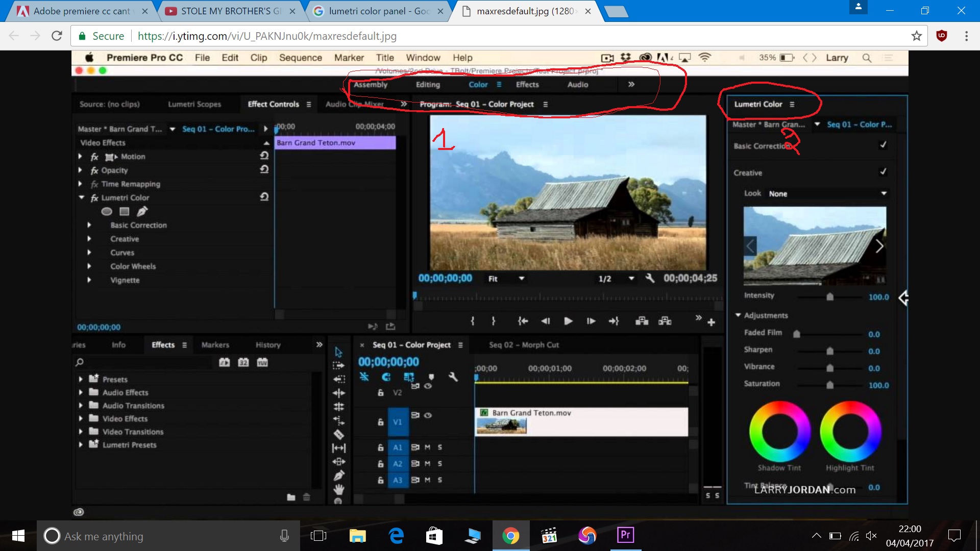
Task: Click the Effects tab in lower left panel
Action: (163, 344)
